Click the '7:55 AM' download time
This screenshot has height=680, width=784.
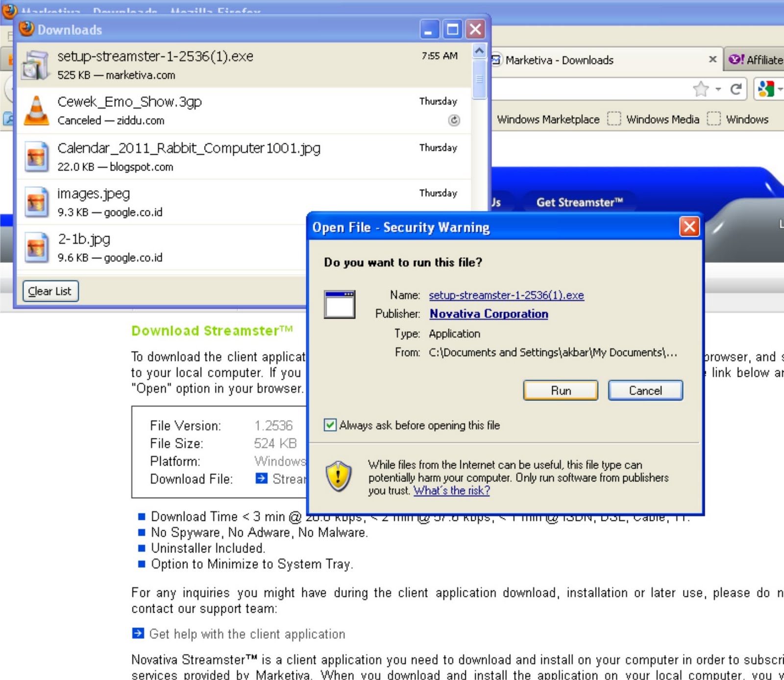(440, 56)
